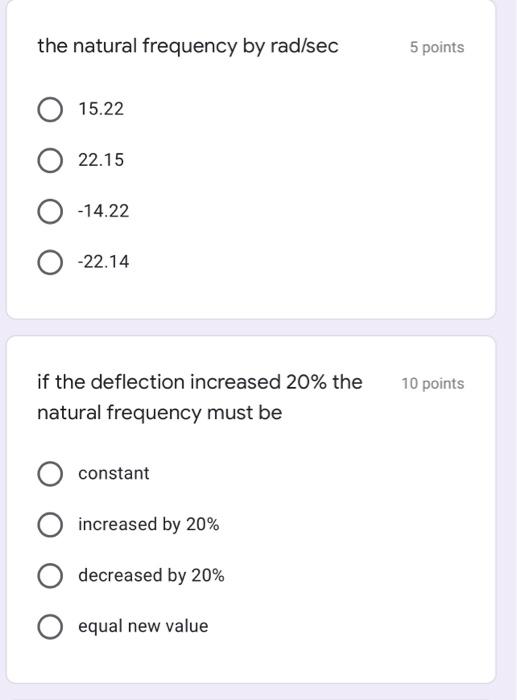Click the decreased by 20% label text
Screen dimensions: 517x700
151,575
